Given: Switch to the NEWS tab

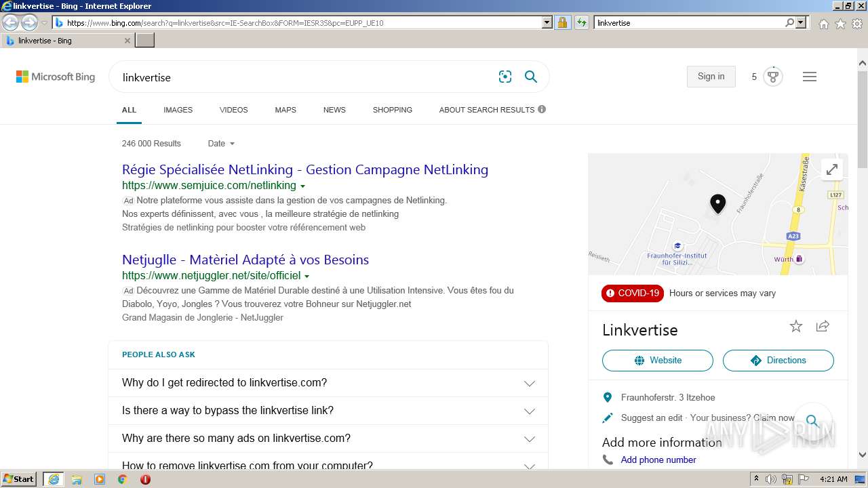Looking at the screenshot, I should pos(334,110).
